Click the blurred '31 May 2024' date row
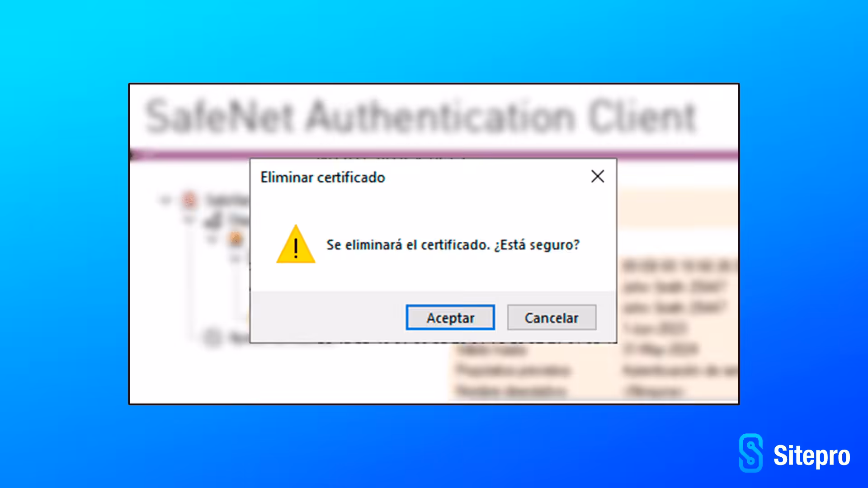868x488 pixels. point(661,349)
